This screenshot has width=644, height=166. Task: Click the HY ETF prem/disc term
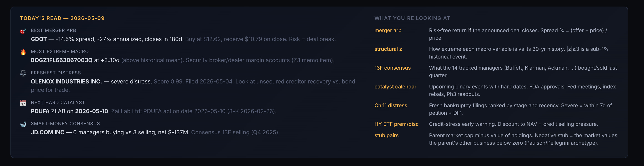[397, 124]
